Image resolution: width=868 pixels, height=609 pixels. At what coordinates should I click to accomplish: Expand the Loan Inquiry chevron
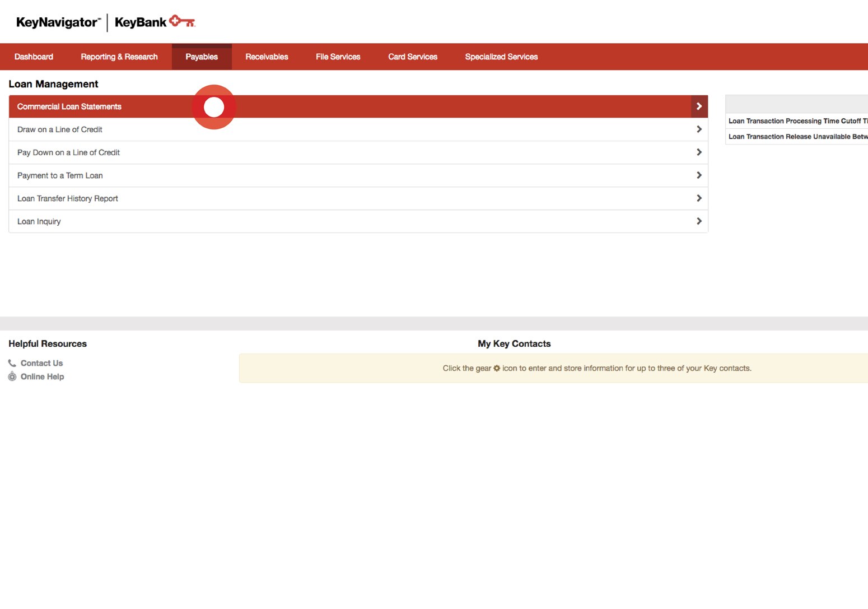(x=699, y=221)
